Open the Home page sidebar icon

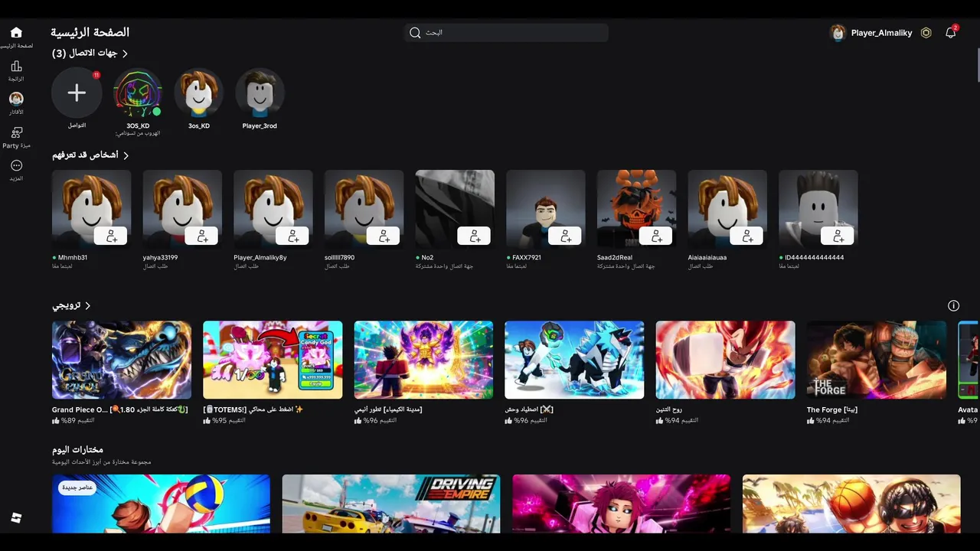[x=16, y=33]
